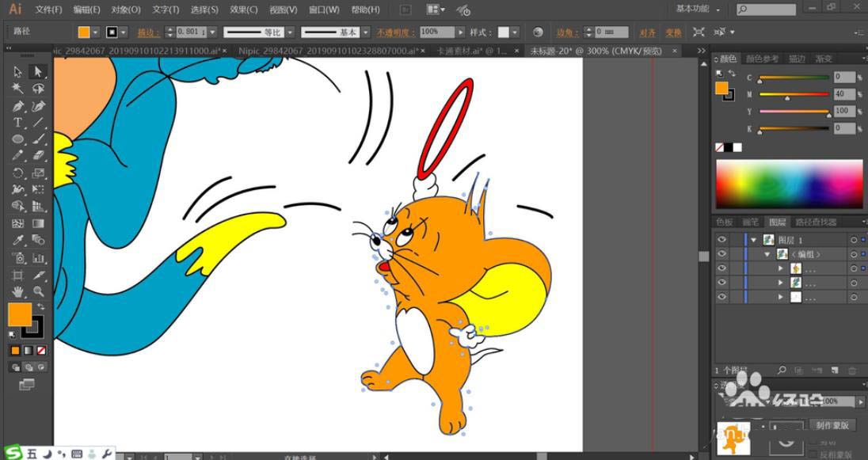Choose the Lasso tool
This screenshot has height=460, width=868.
pyautogui.click(x=38, y=89)
